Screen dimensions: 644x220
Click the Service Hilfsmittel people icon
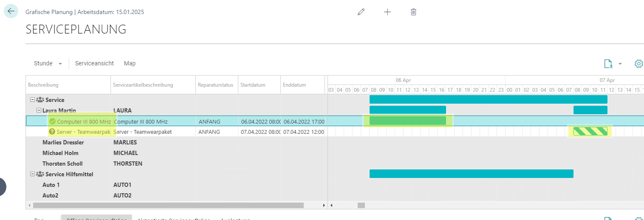[x=40, y=174]
